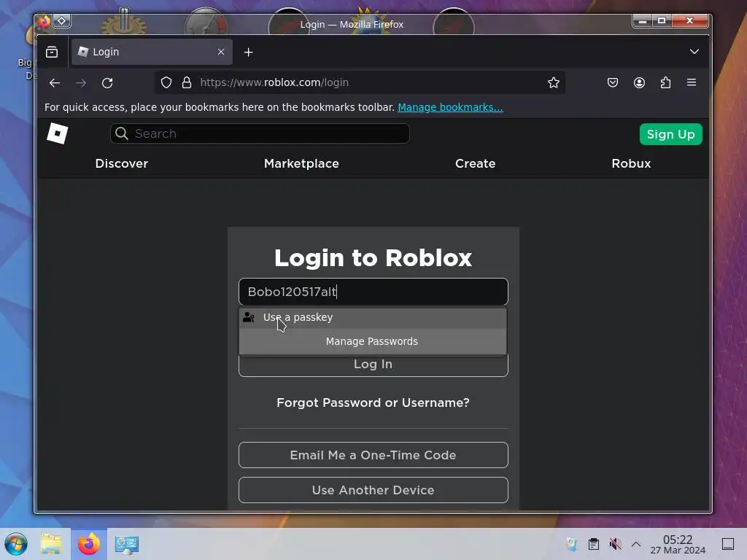Click the Log In button
The height and width of the screenshot is (560, 747).
coord(373,365)
